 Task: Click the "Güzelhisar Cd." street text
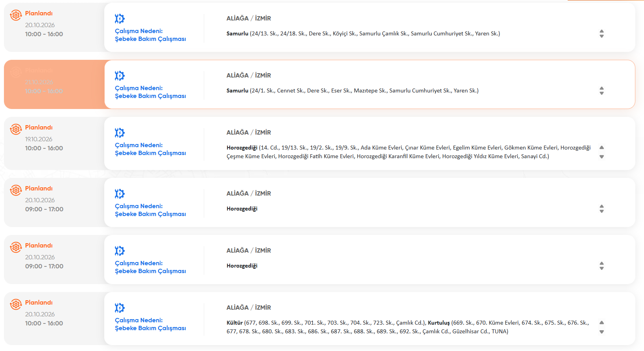[x=470, y=332]
